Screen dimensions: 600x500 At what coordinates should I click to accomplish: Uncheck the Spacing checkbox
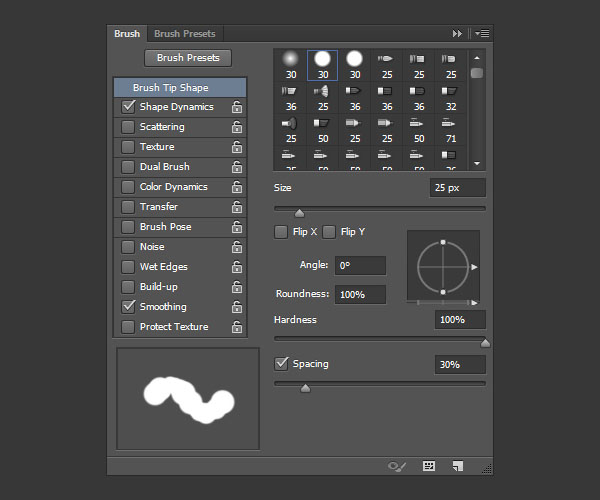(x=282, y=364)
